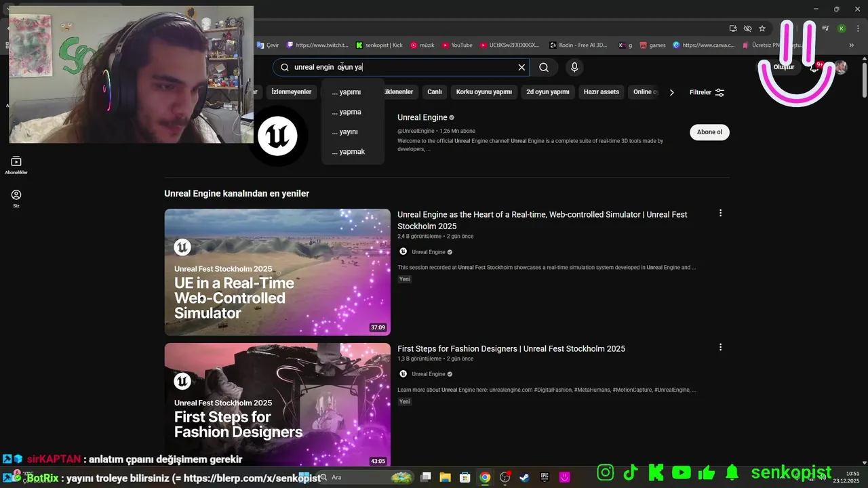Select the 'Korku oyunu yapımı' filter chip

tap(484, 92)
